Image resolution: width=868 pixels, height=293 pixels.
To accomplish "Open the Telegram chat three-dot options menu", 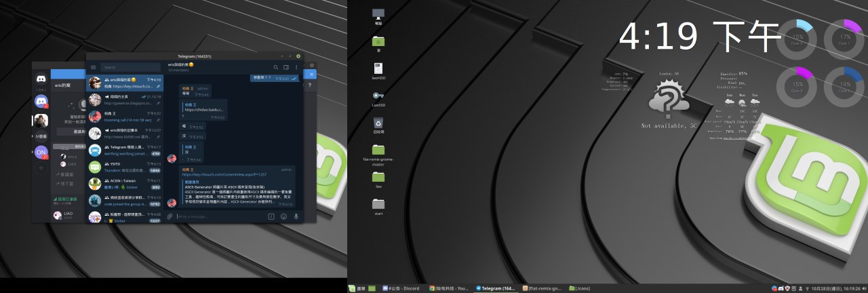I will [x=296, y=67].
